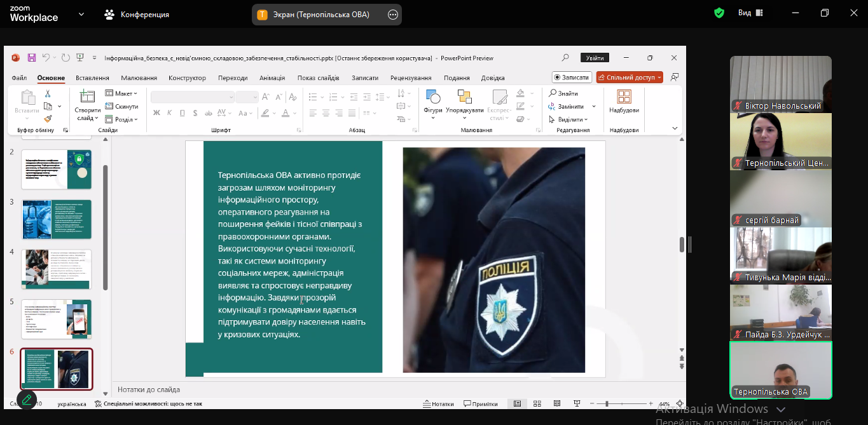Open the Розділ section dropdown
The width and height of the screenshot is (868, 425).
pyautogui.click(x=121, y=119)
